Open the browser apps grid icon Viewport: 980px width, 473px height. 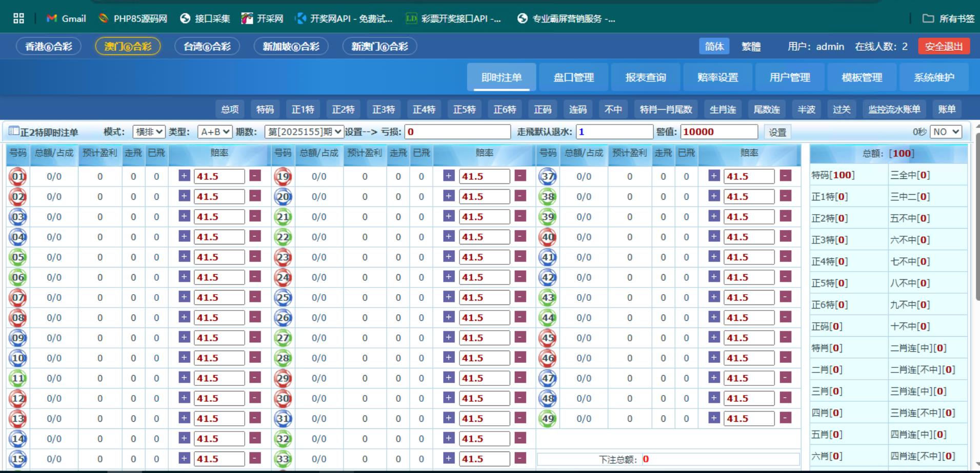[19, 18]
